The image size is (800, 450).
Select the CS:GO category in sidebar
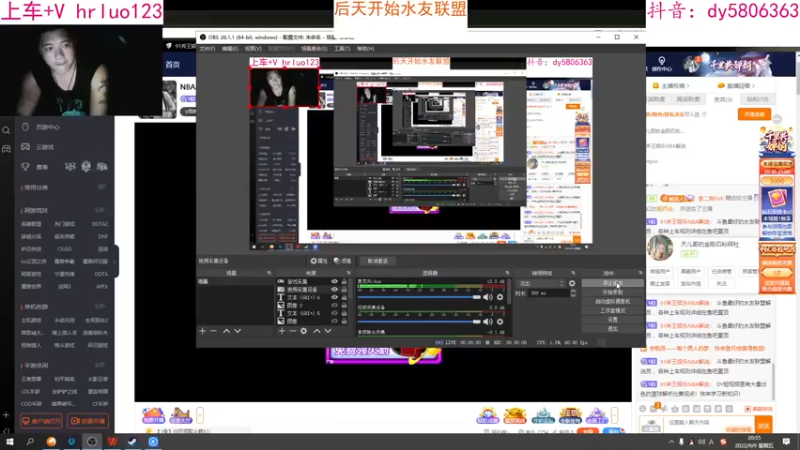click(x=64, y=249)
